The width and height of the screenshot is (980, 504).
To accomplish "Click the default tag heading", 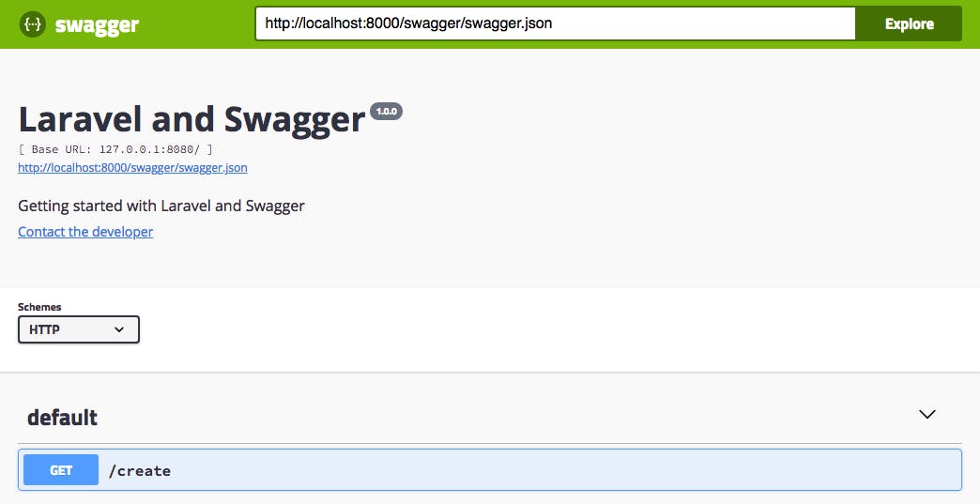I will click(x=63, y=418).
